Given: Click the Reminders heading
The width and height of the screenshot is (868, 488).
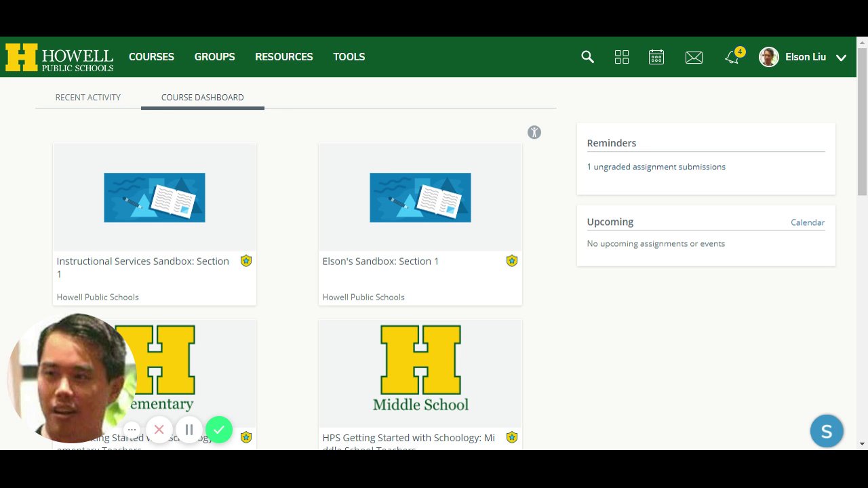Looking at the screenshot, I should 612,143.
